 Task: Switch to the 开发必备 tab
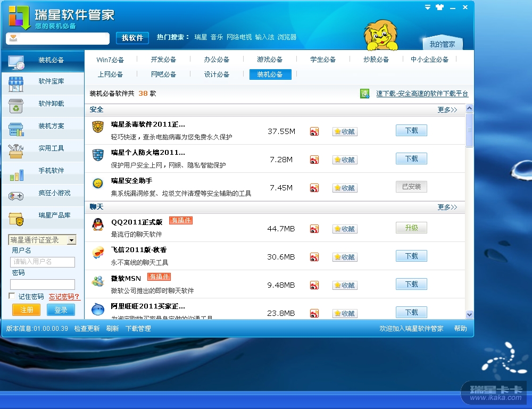(163, 60)
